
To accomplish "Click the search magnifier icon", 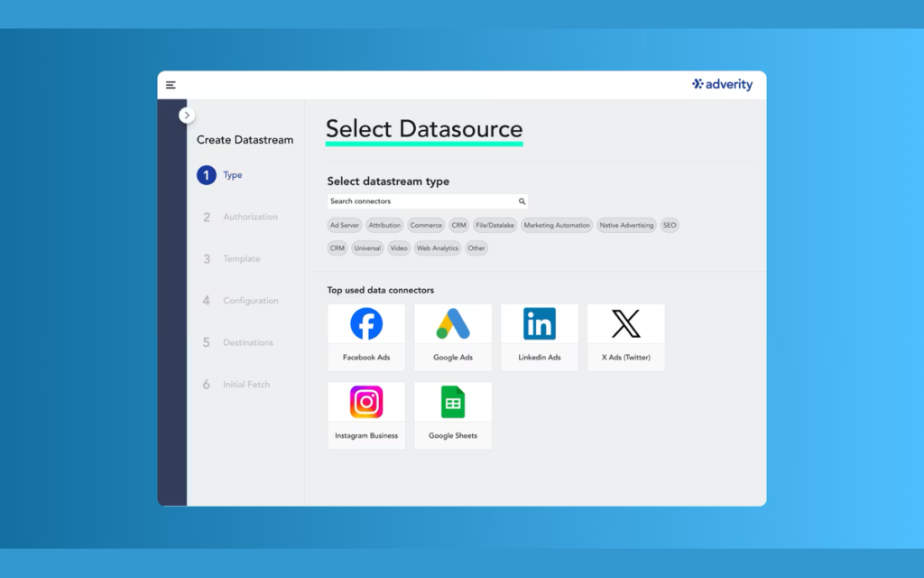I will (522, 201).
